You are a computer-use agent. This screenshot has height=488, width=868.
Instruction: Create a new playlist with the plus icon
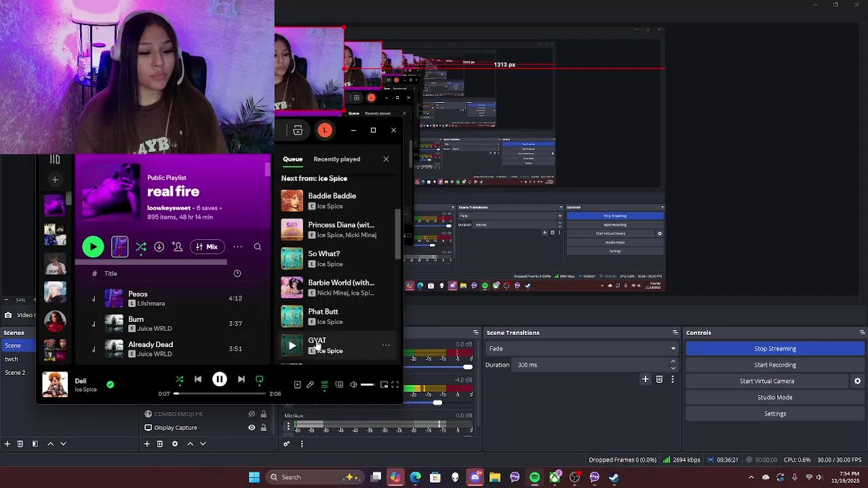[55, 180]
